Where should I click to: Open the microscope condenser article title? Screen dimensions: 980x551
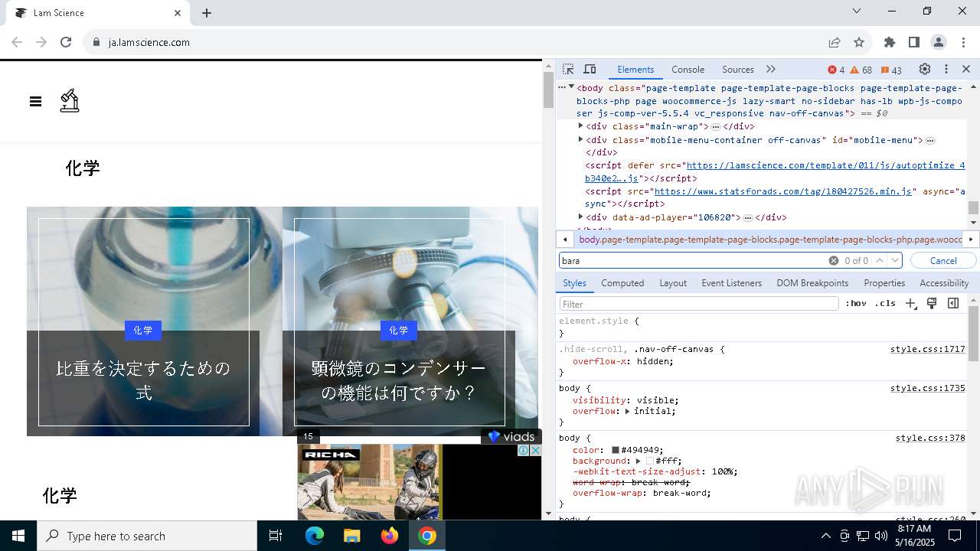tap(398, 380)
